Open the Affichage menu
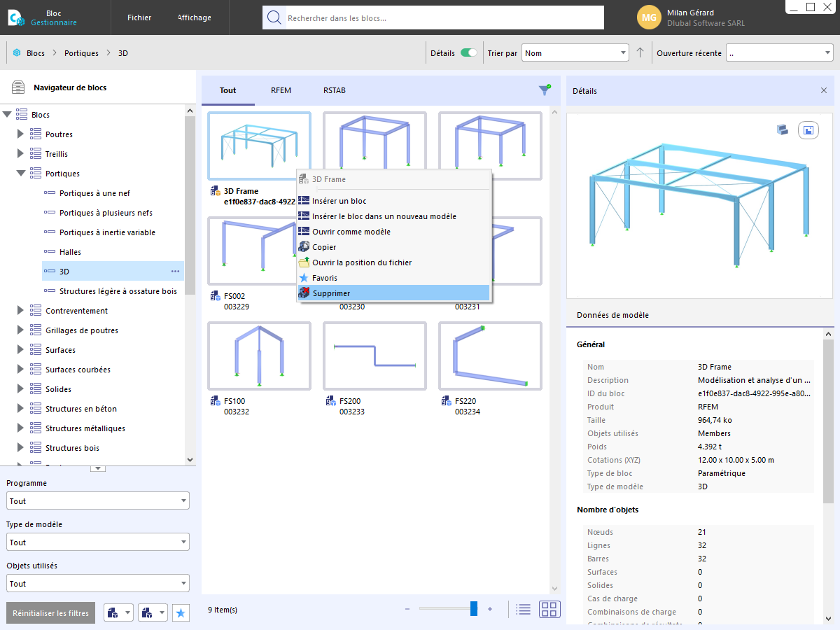Screen dimensions: 840x630 tap(194, 17)
